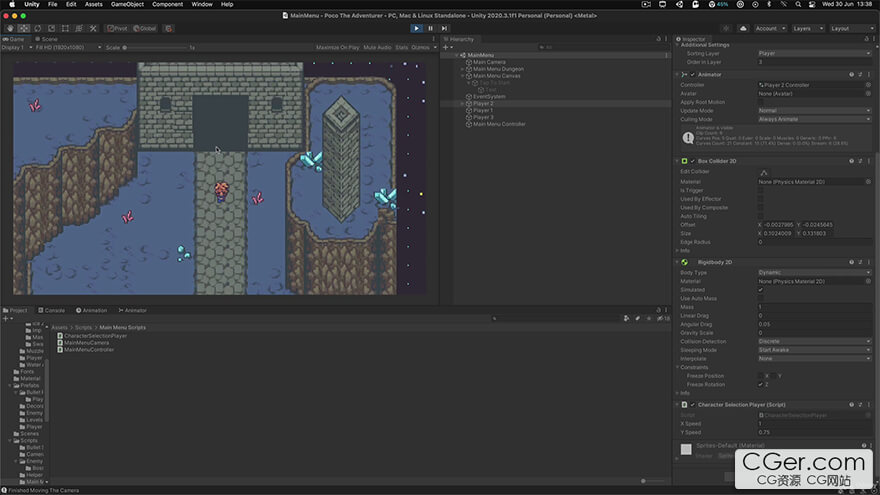Open Collab icon left of cloud

pos(726,28)
